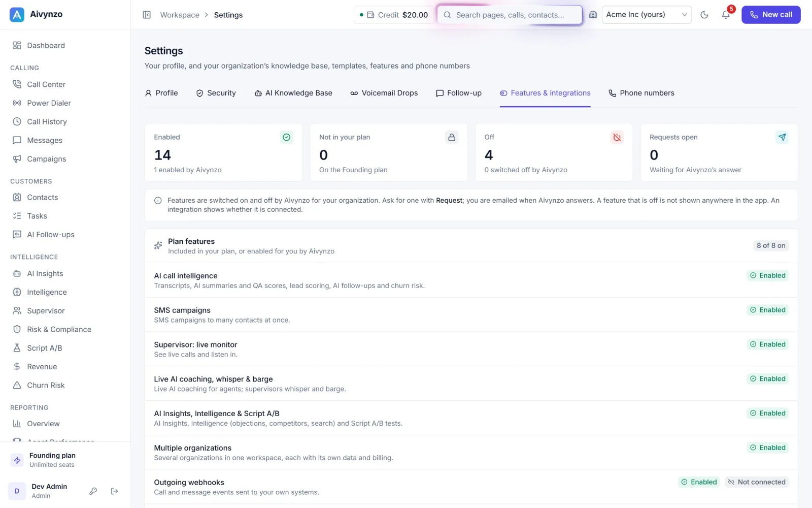Open AI Insights page
812x508 pixels.
[x=65, y=273]
